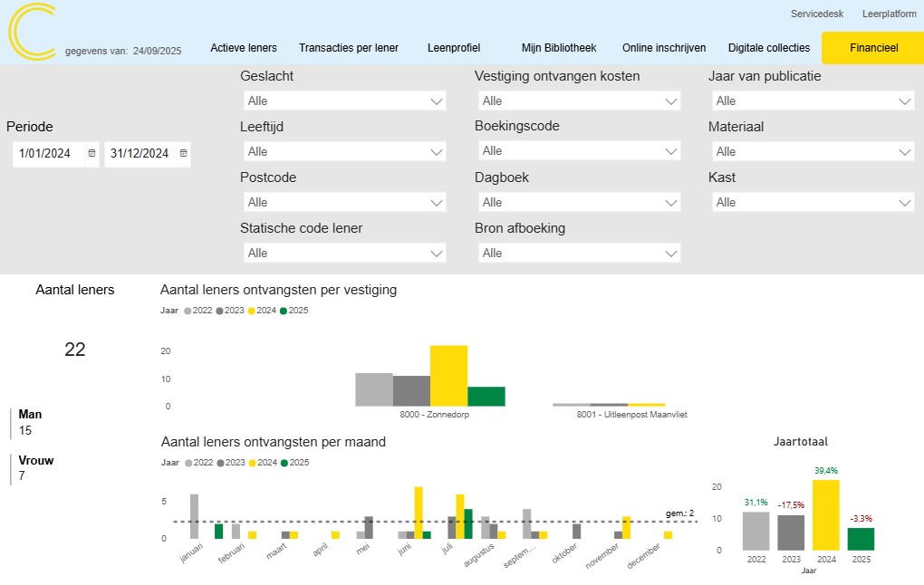Open the end date calendar picker icon
Viewport: 924px width, 585px height.
pos(184,154)
